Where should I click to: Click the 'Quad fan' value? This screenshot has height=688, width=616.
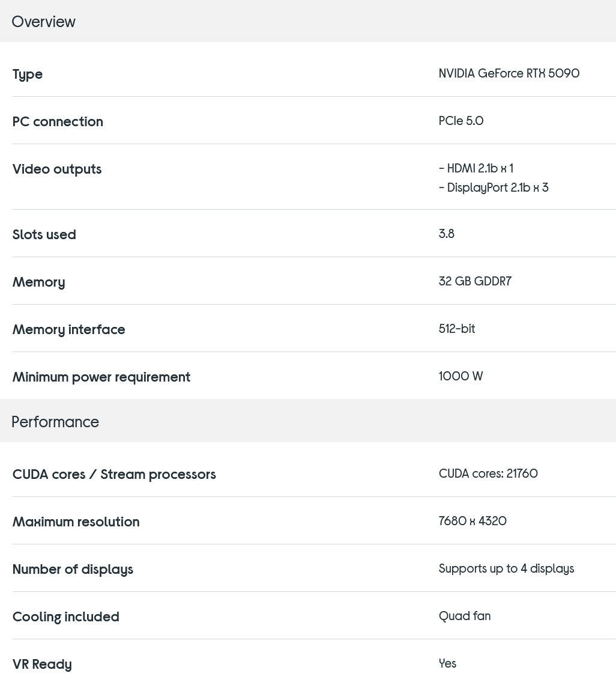point(465,616)
